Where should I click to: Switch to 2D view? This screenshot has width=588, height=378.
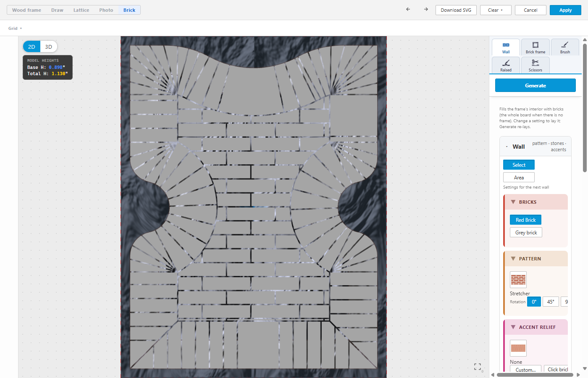coord(31,47)
